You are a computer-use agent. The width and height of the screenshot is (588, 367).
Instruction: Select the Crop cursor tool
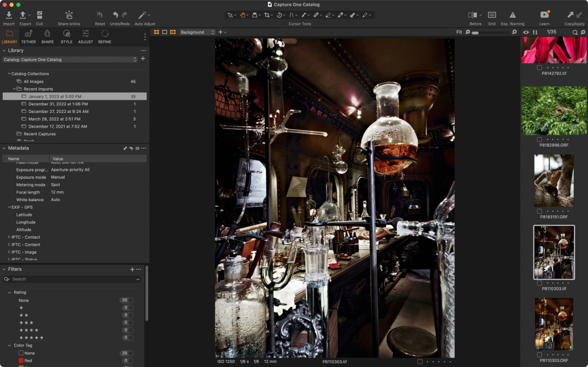(x=267, y=15)
